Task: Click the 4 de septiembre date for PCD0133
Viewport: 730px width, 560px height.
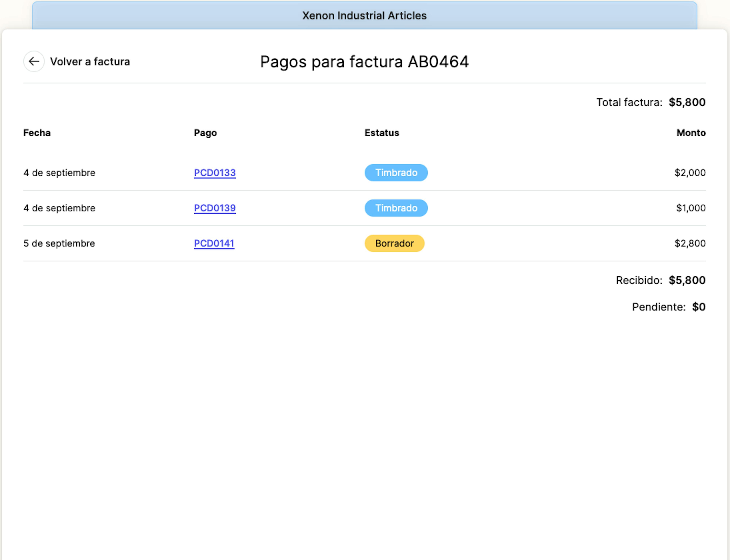Action: pos(59,173)
